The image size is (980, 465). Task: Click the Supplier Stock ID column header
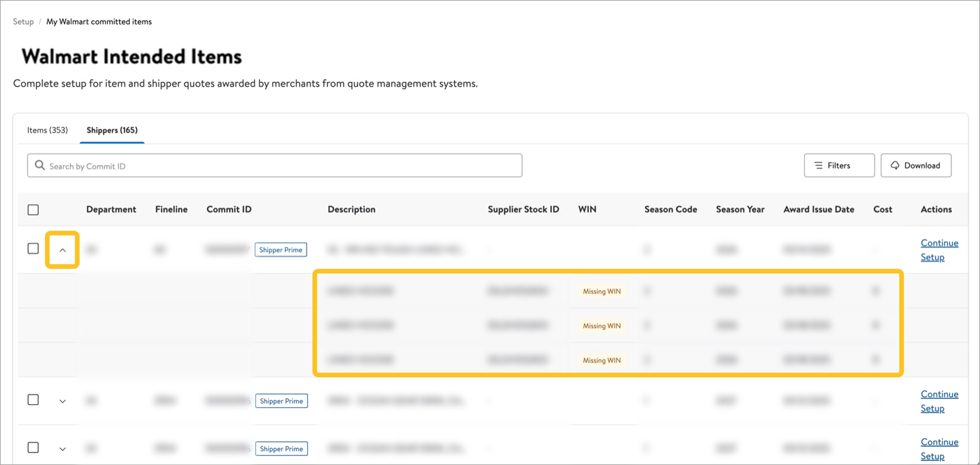point(523,209)
